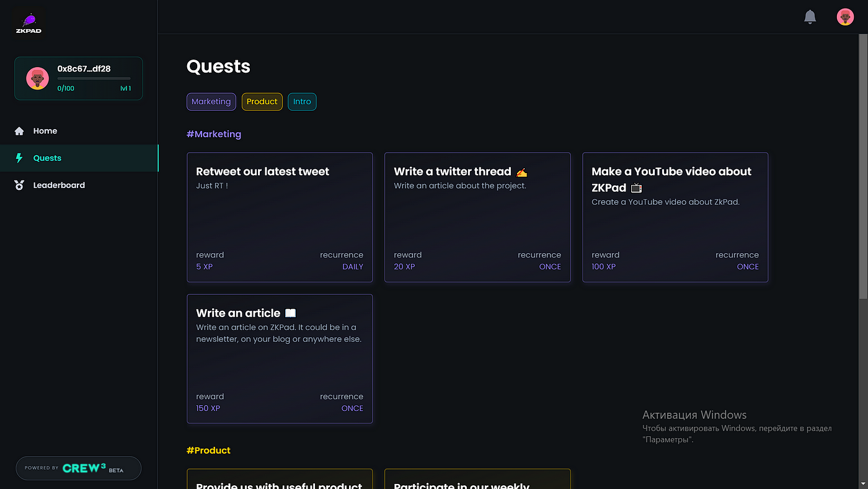Filter quests by Intro tag
This screenshot has height=489, width=868.
[302, 102]
